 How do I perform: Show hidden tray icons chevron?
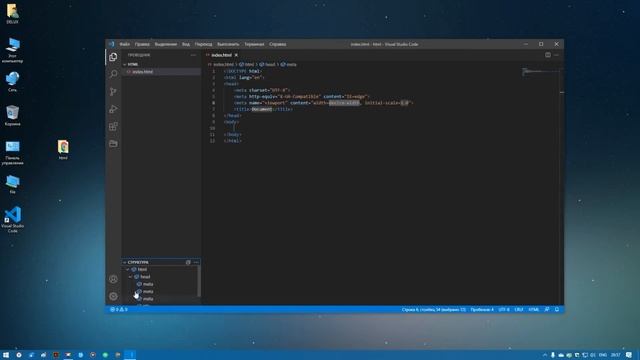[544, 355]
